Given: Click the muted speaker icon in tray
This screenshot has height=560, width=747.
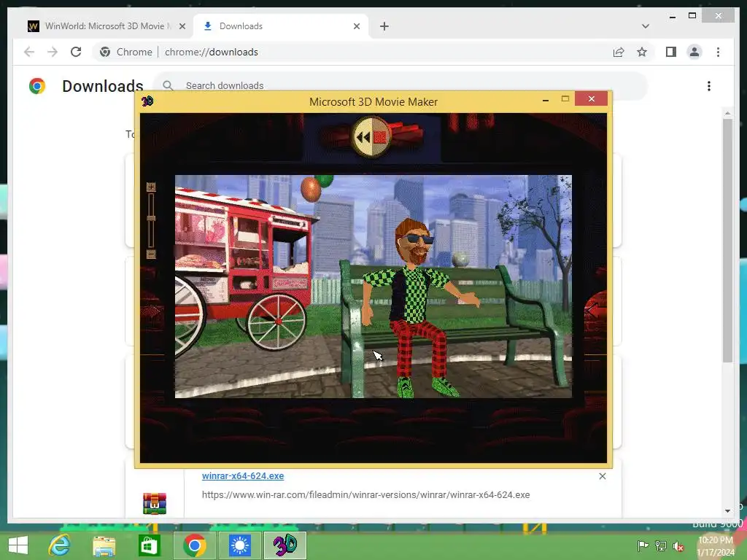Looking at the screenshot, I should point(678,546).
